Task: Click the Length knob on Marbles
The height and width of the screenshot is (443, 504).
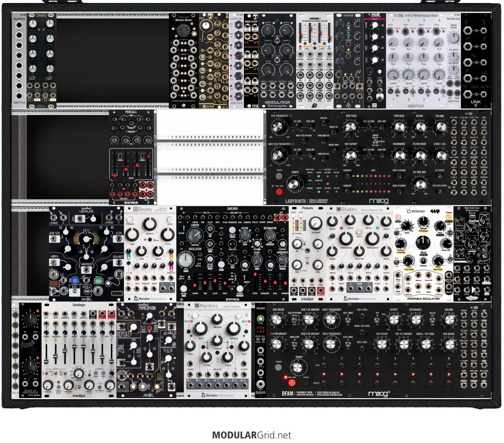Action: tap(217, 340)
